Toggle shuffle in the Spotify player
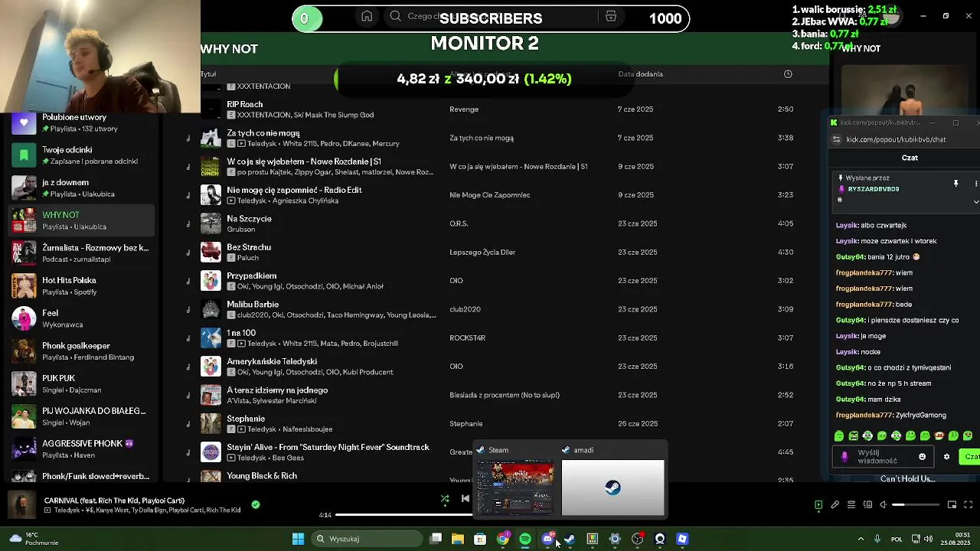 pos(445,499)
